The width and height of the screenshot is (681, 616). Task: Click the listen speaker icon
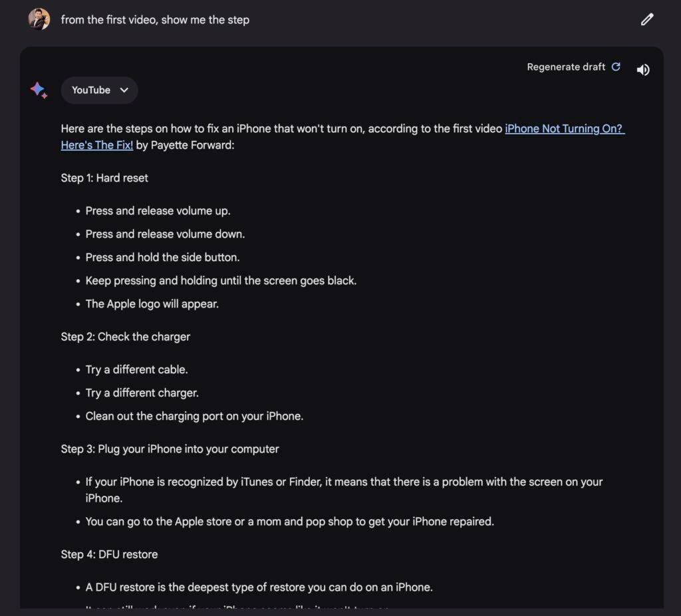[643, 70]
